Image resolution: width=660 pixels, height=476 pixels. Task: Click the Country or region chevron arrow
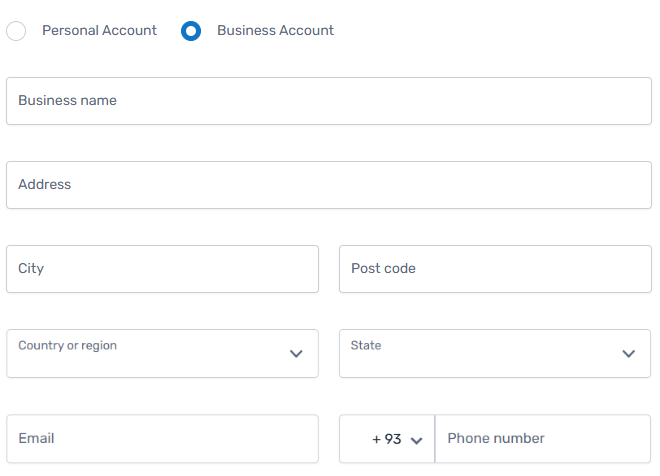click(x=296, y=354)
